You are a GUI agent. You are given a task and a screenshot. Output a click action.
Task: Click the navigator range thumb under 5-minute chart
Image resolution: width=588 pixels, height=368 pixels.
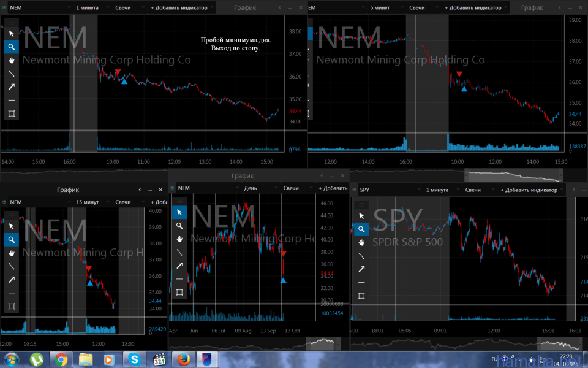[514, 175]
